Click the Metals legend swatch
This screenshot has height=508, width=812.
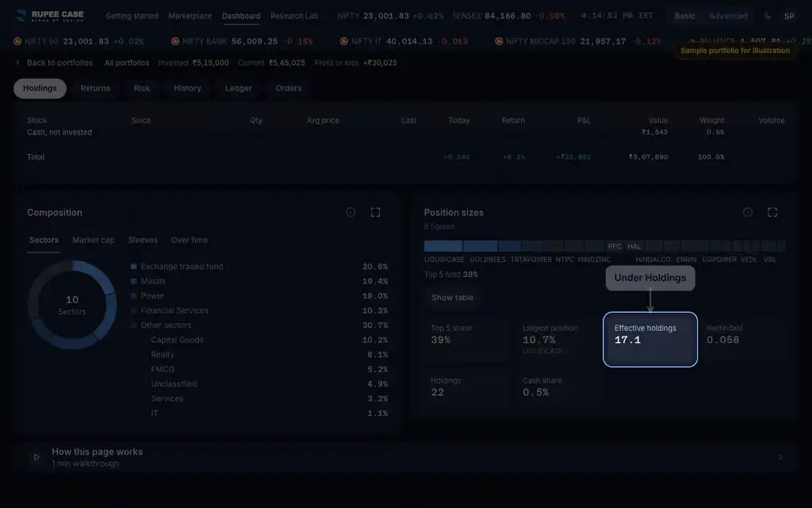tap(133, 281)
